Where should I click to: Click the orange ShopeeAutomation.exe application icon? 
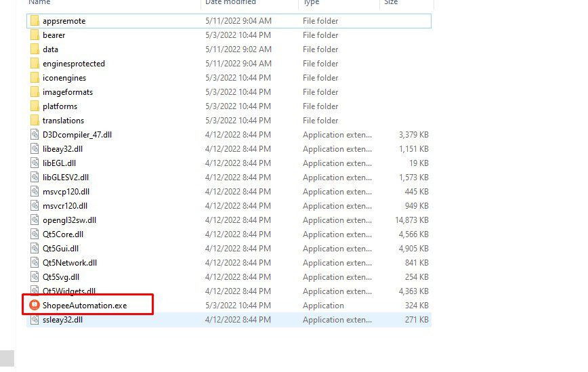pos(35,305)
